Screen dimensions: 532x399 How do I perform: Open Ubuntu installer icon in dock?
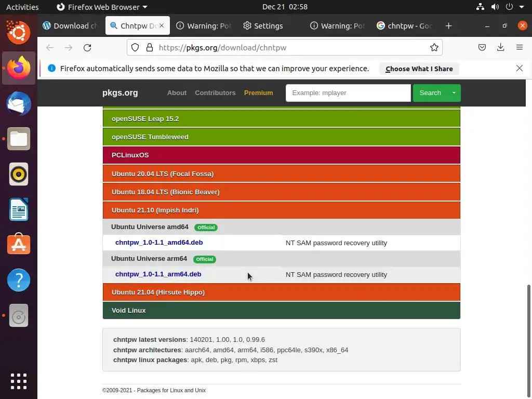click(19, 32)
